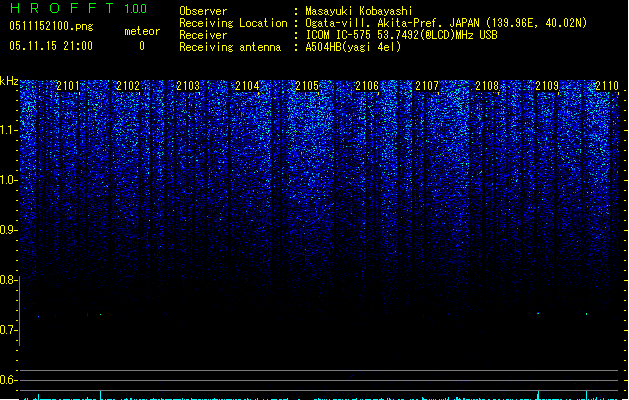This screenshot has height=400, width=629.
Task: Click the meteor label
Action: pyautogui.click(x=142, y=31)
